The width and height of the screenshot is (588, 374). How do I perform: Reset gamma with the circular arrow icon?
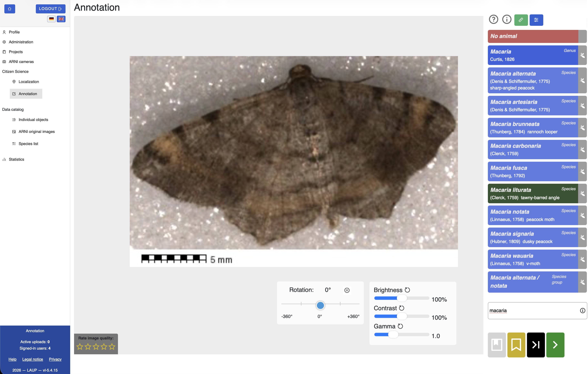[400, 326]
